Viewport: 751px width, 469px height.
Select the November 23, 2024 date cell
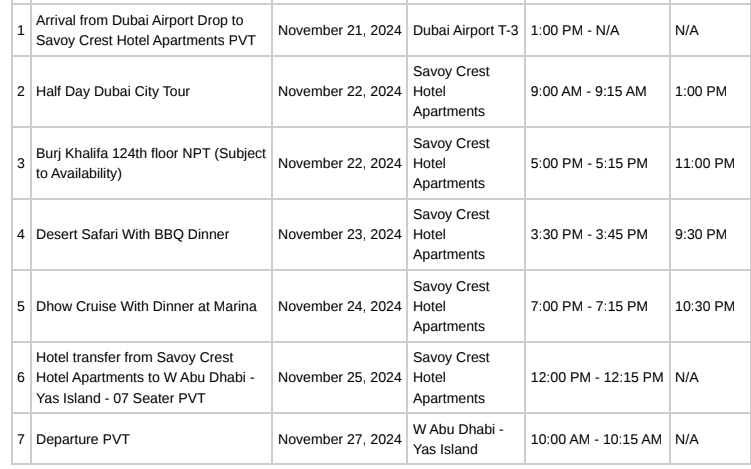(x=340, y=235)
